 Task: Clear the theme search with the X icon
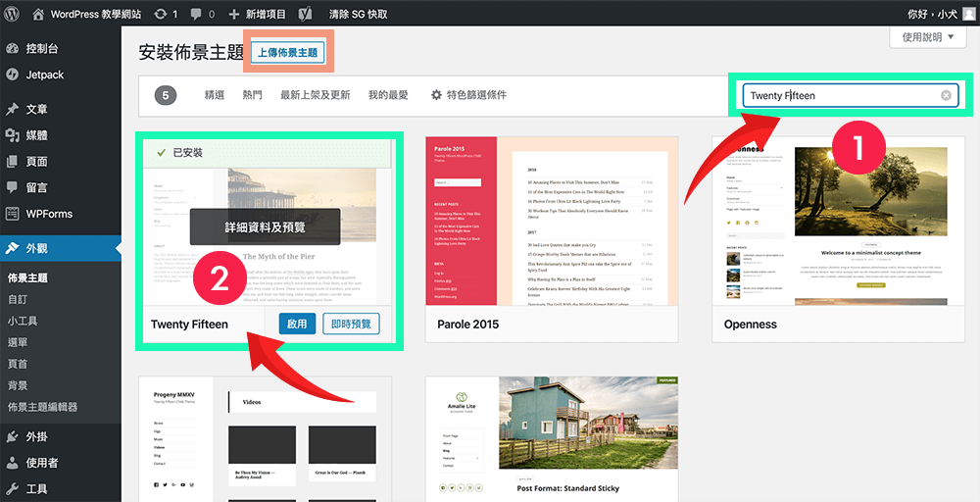click(x=947, y=96)
